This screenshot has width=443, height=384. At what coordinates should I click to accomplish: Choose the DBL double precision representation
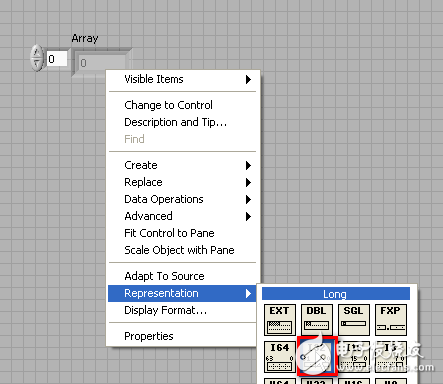tap(317, 320)
